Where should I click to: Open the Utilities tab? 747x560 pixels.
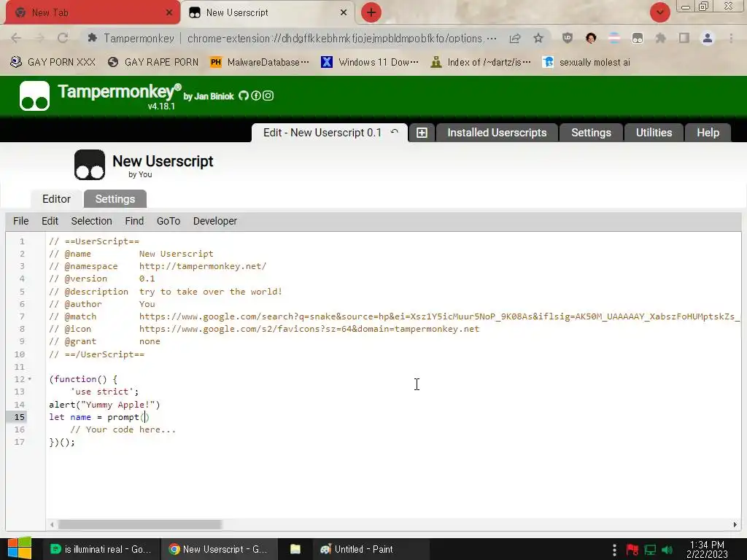coord(654,133)
